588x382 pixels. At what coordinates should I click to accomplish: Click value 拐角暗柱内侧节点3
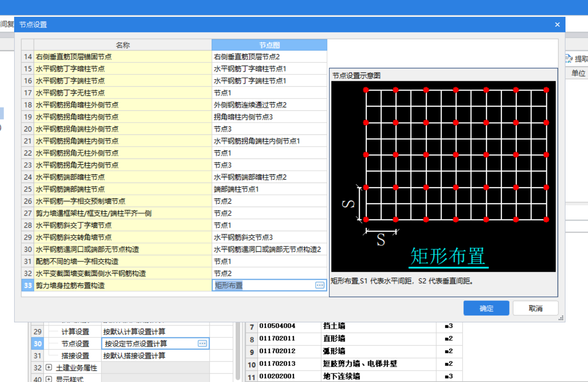[243, 117]
